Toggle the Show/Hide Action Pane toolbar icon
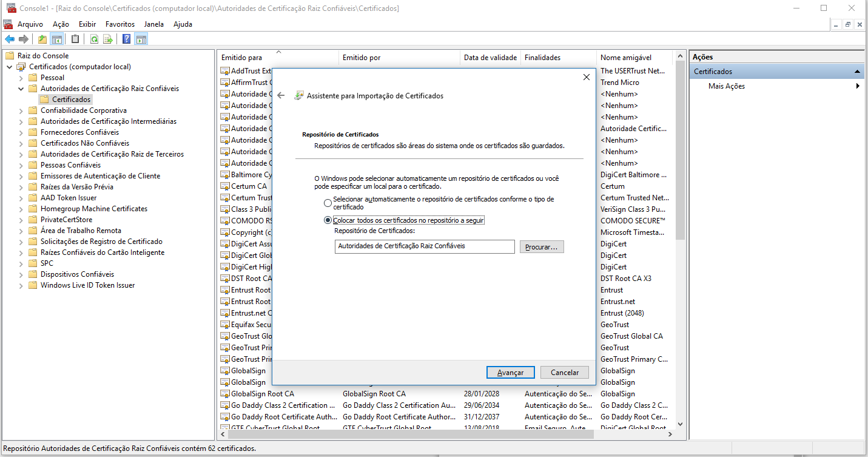 (141, 39)
